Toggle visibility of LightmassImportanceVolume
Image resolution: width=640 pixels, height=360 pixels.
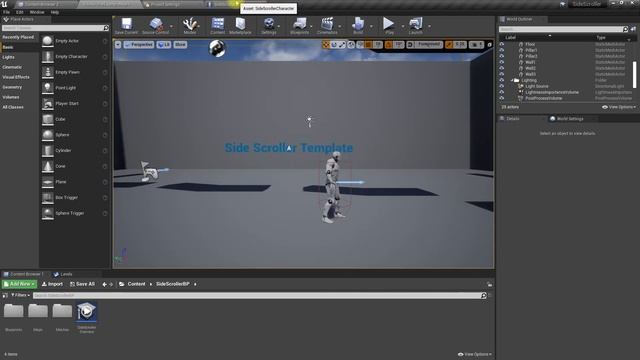(502, 92)
